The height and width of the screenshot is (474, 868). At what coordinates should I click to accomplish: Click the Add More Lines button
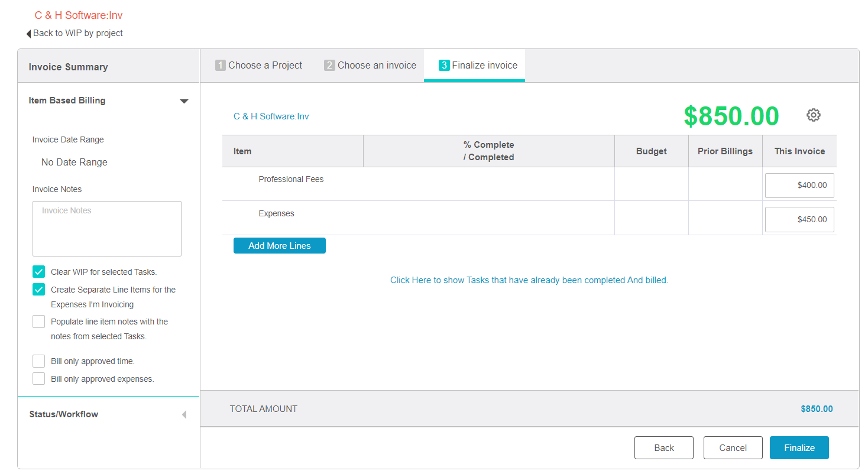tap(279, 246)
